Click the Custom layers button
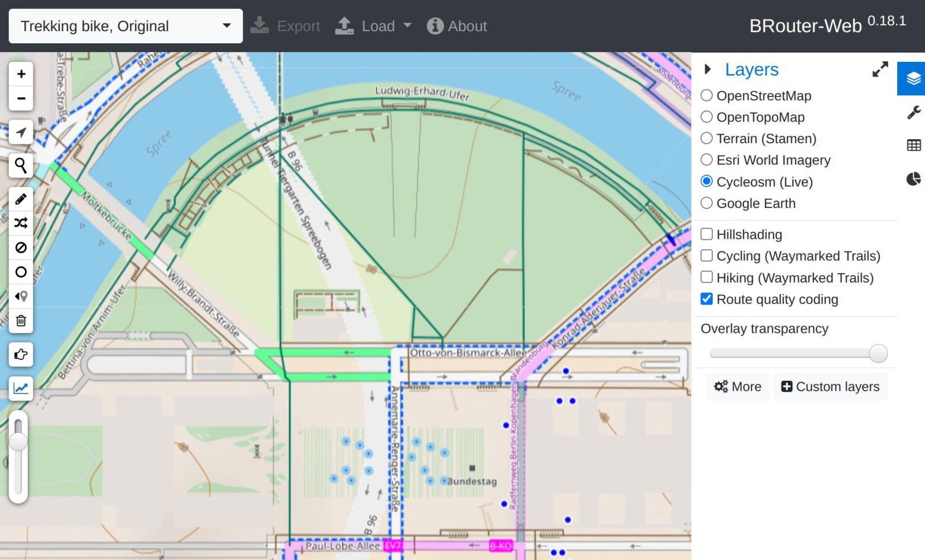This screenshot has height=560, width=925. tap(830, 387)
